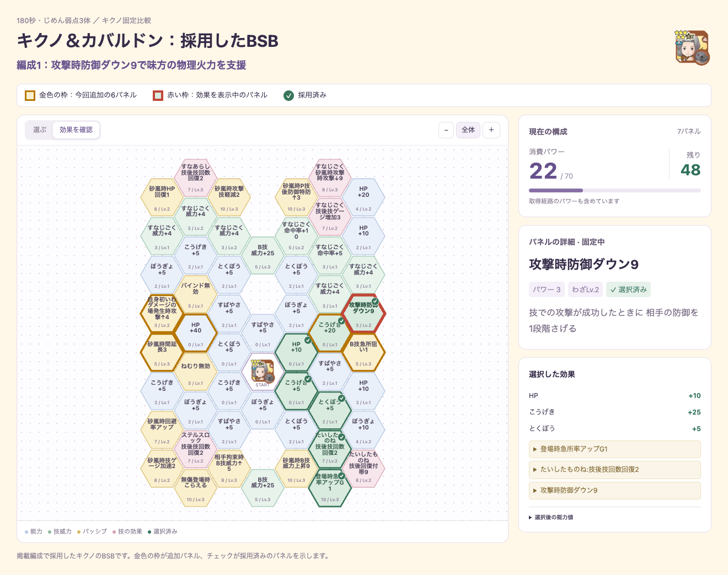
Task: Click the わざLv.2 chip
Action: point(585,289)
